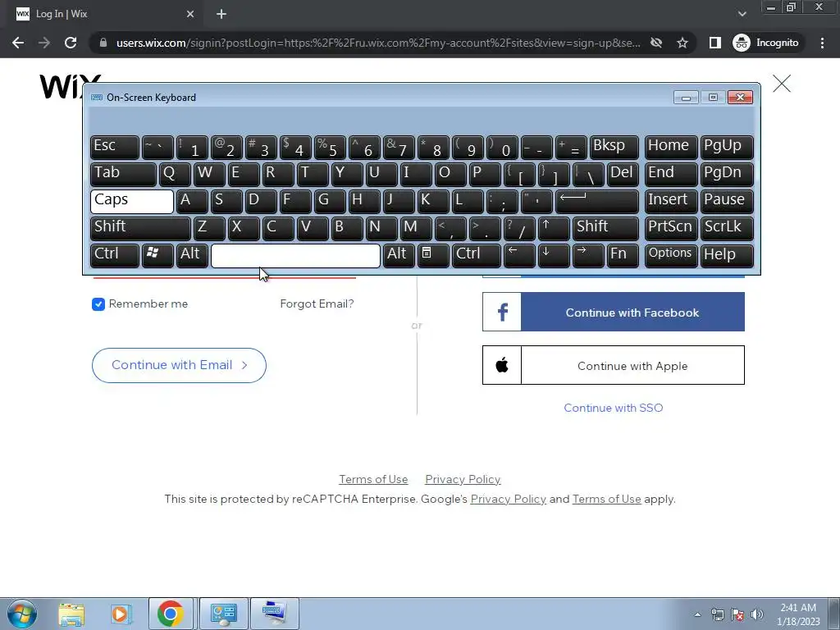Click the up arrow key on keyboard
This screenshot has height=630, width=840.
tap(554, 228)
